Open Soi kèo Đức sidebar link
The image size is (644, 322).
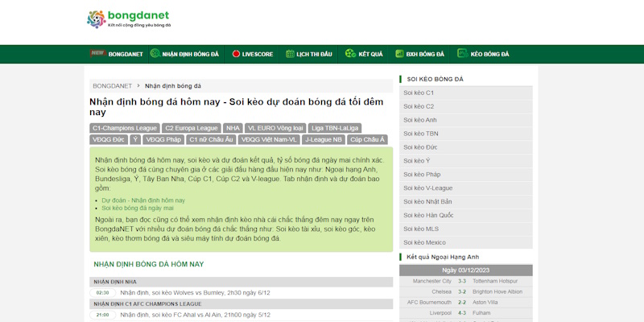[466, 147]
